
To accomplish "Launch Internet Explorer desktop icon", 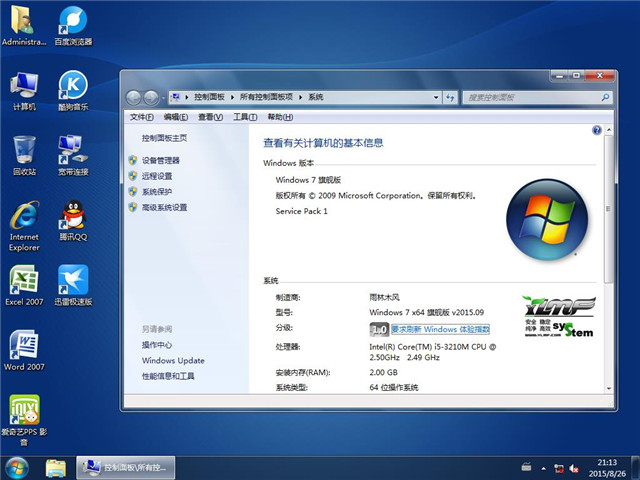I will tap(24, 226).
